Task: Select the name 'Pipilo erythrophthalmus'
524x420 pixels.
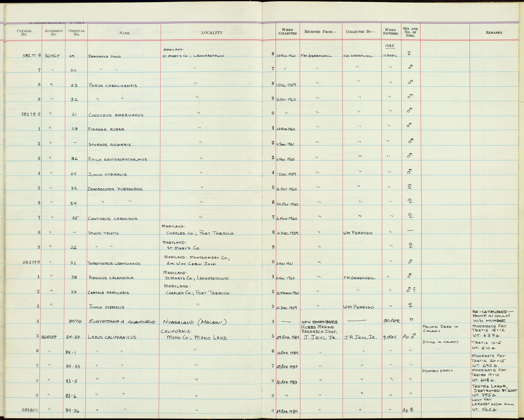Action: point(118,159)
